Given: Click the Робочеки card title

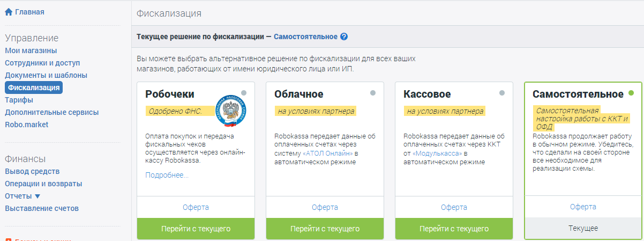Looking at the screenshot, I should click(x=170, y=94).
